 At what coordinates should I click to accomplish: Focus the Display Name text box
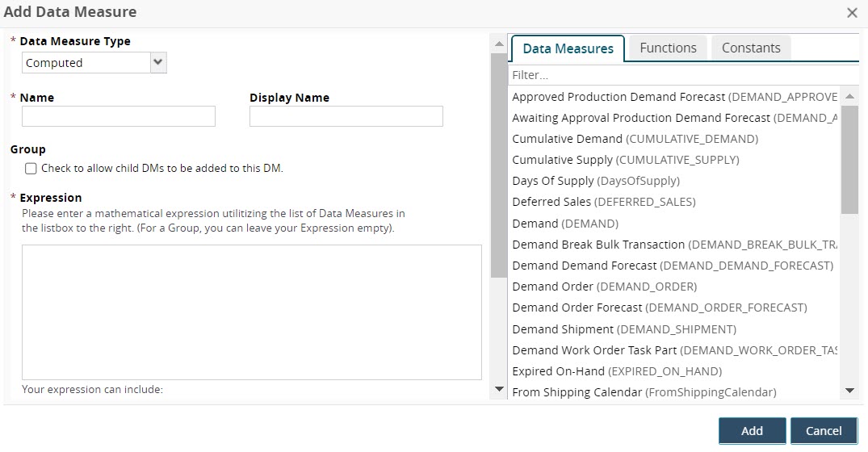tap(346, 116)
